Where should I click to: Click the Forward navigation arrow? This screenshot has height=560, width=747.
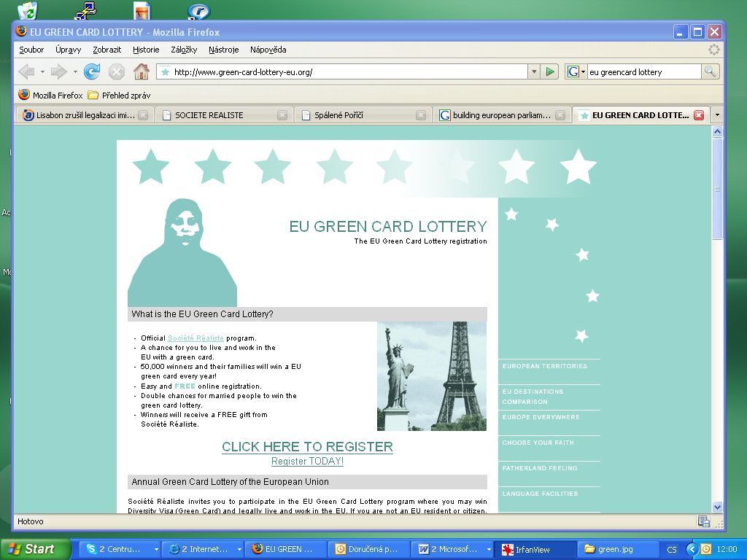(58, 72)
